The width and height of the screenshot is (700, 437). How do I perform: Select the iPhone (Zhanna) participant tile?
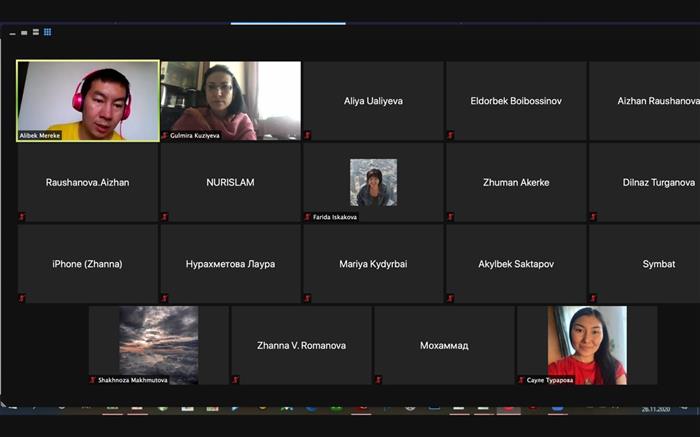click(88, 264)
